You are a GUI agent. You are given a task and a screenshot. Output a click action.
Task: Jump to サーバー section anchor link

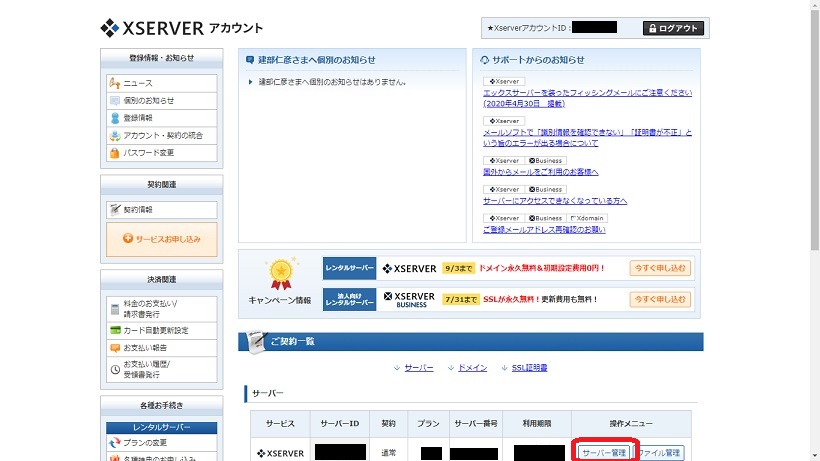(418, 368)
